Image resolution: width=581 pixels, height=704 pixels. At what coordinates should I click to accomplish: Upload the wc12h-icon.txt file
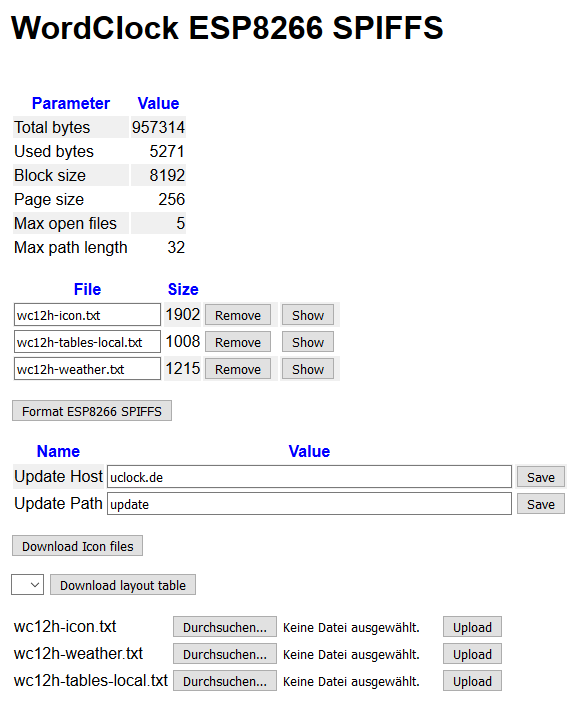[472, 627]
